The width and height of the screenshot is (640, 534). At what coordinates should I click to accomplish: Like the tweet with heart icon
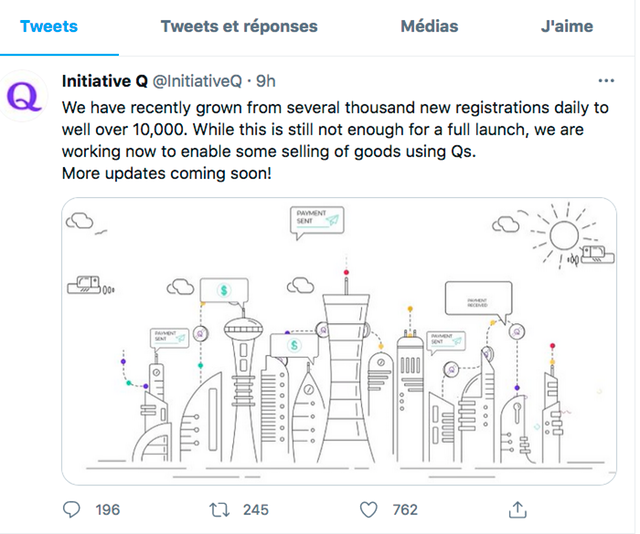pyautogui.click(x=368, y=510)
